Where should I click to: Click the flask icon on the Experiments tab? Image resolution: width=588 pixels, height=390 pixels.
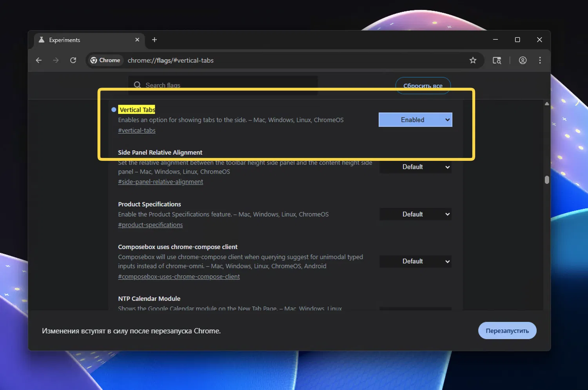tap(42, 40)
